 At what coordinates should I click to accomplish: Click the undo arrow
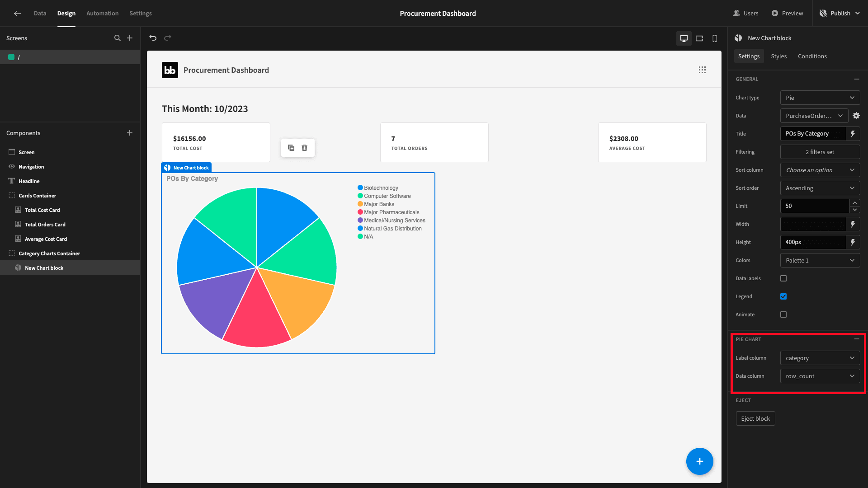(153, 38)
